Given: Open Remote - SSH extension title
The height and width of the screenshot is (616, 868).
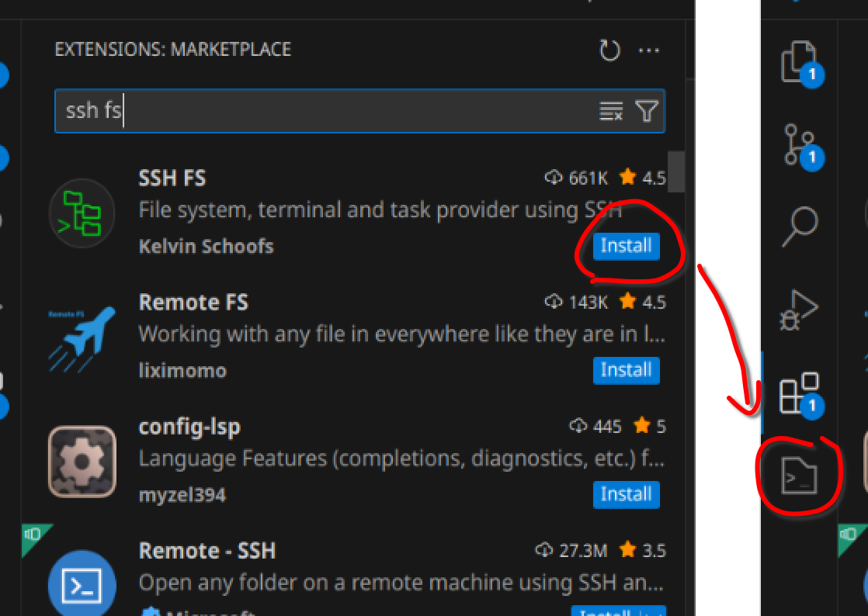Looking at the screenshot, I should click(x=207, y=551).
